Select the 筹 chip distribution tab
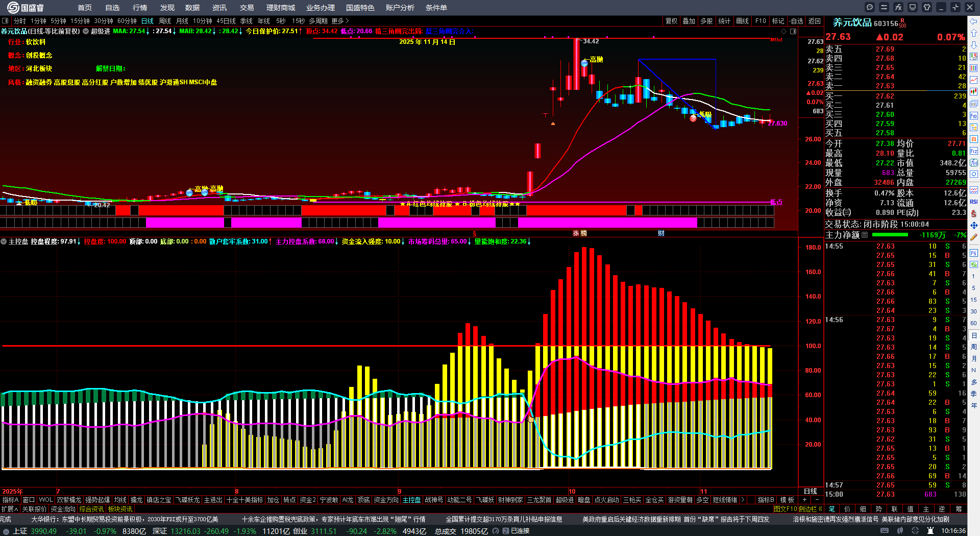 (x=959, y=509)
